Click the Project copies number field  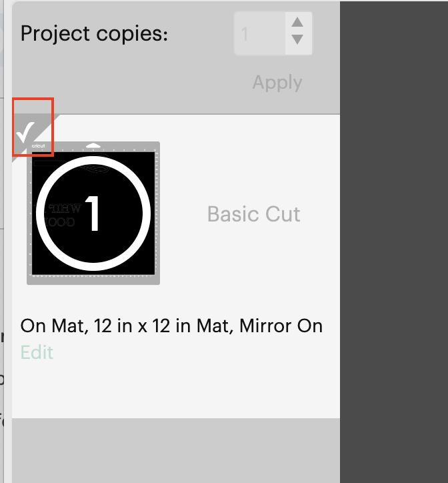pyautogui.click(x=260, y=33)
